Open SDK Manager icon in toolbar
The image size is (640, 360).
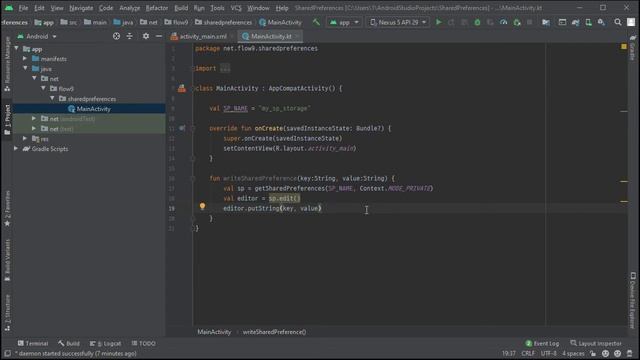[601, 22]
